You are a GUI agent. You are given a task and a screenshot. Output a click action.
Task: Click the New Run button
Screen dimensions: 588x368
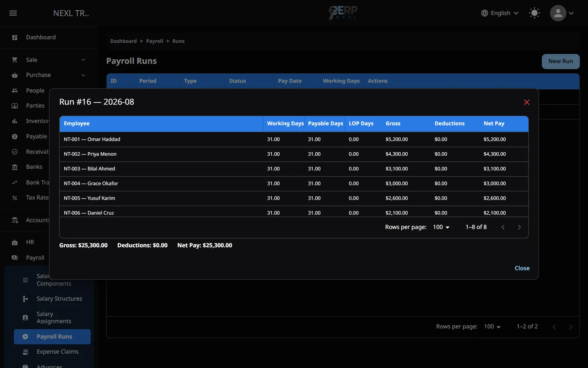point(560,61)
